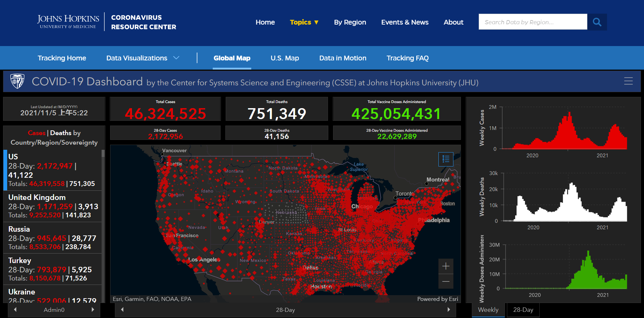Click Los Angeles label on the map

(x=204, y=260)
